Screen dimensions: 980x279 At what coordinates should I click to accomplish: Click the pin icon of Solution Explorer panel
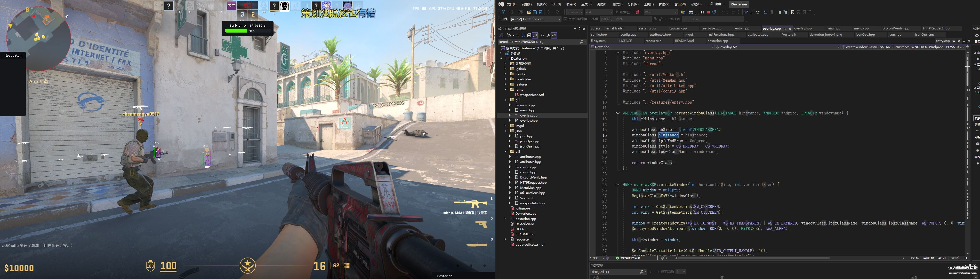tap(580, 29)
